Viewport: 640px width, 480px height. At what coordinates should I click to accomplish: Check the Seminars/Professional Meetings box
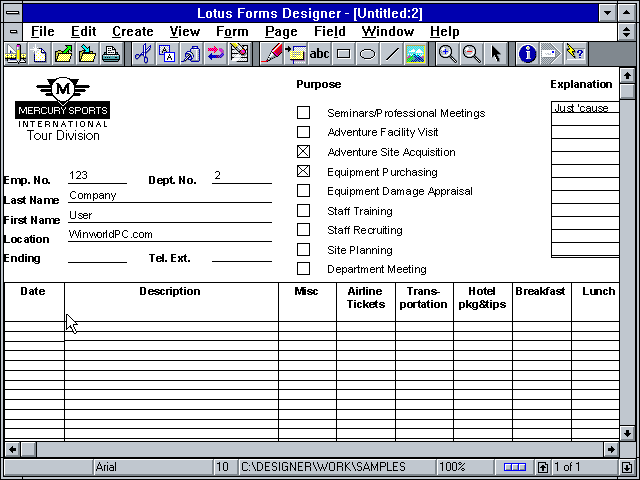pos(303,112)
